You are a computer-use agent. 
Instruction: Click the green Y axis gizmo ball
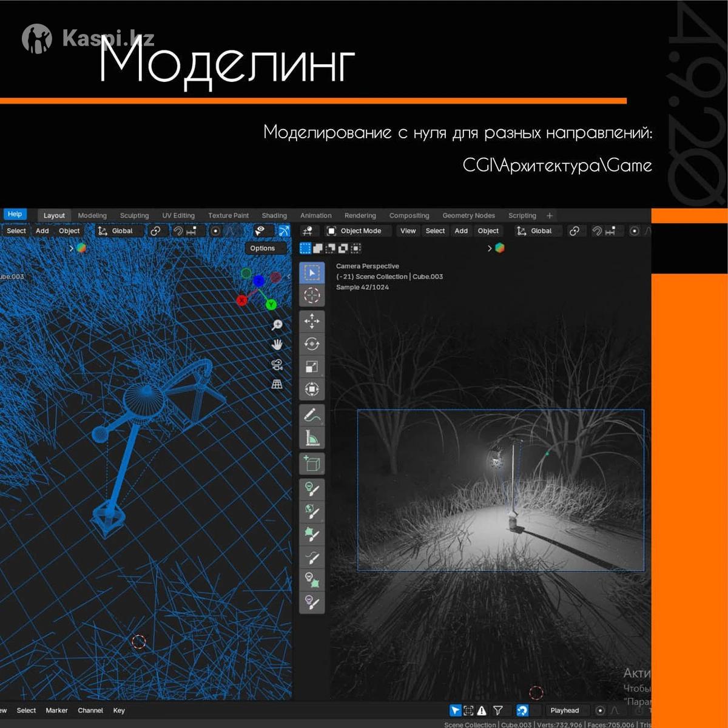[x=271, y=304]
